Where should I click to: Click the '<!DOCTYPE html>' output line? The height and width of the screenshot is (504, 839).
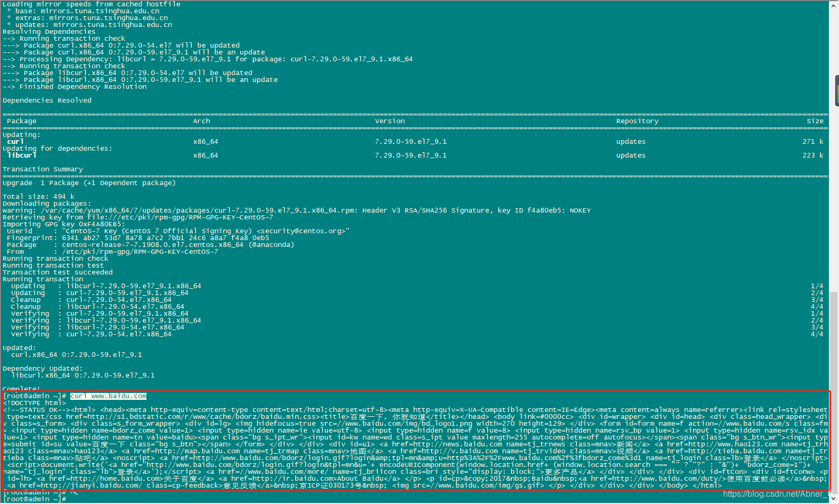click(34, 403)
